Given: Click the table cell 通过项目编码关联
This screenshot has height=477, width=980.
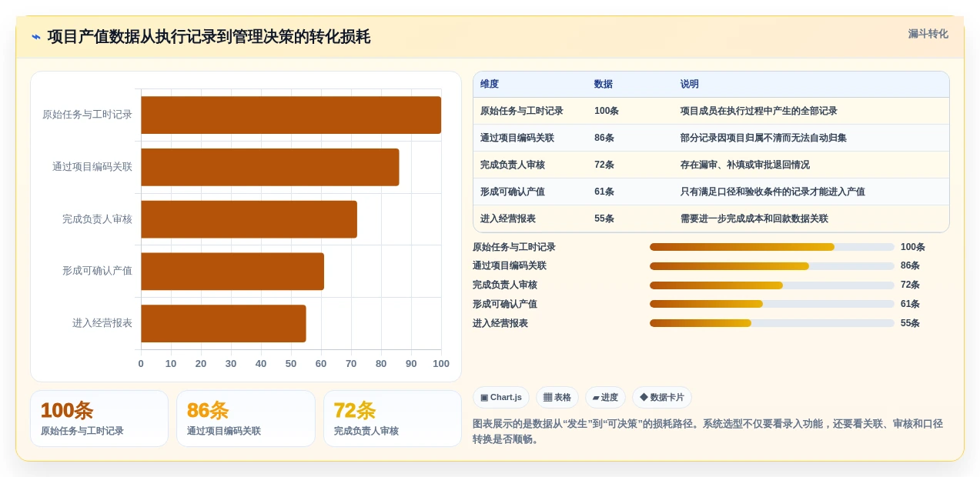Looking at the screenshot, I should tap(517, 138).
